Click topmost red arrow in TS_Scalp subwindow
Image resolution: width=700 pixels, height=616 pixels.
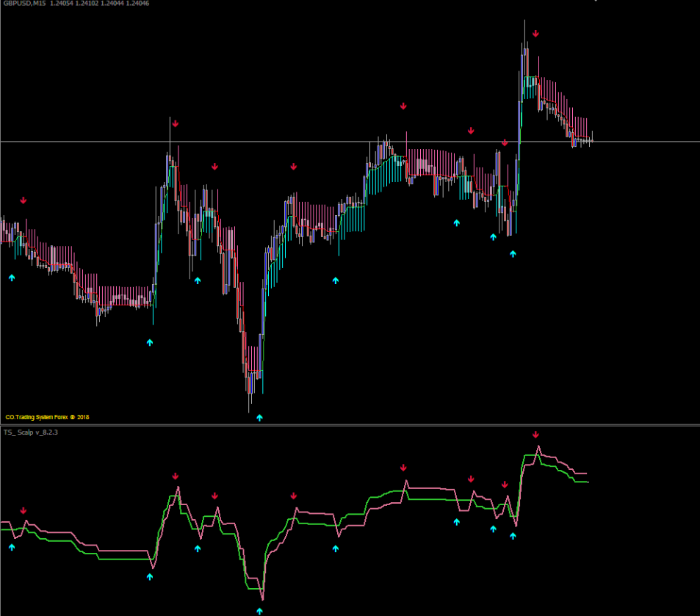click(x=536, y=435)
